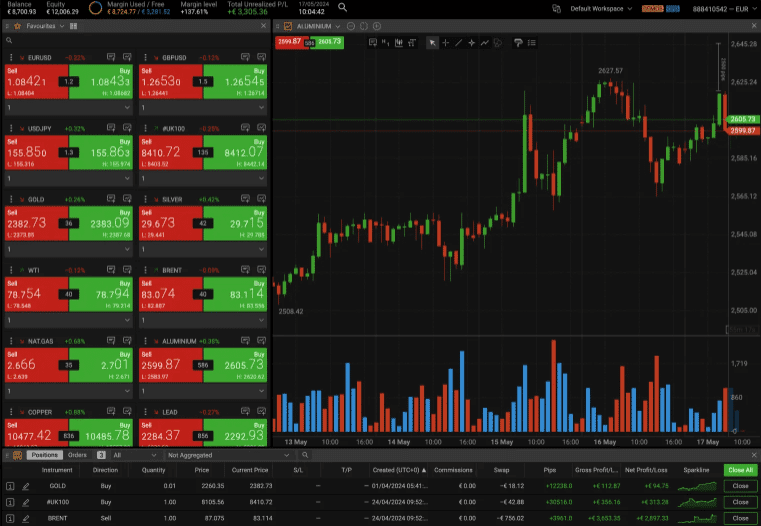Select the crosshair tool in chart toolbar
The width and height of the screenshot is (761, 526).
(445, 43)
